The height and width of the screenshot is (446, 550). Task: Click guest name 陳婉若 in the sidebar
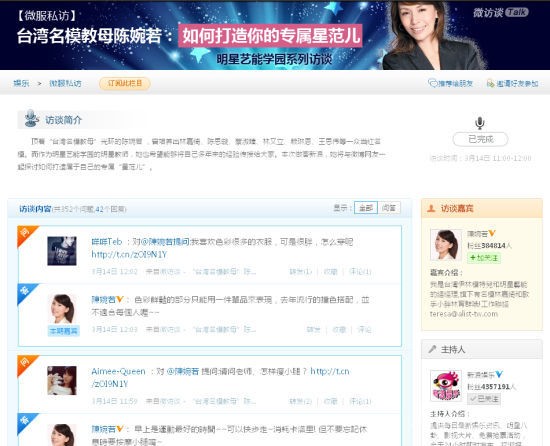(x=477, y=234)
